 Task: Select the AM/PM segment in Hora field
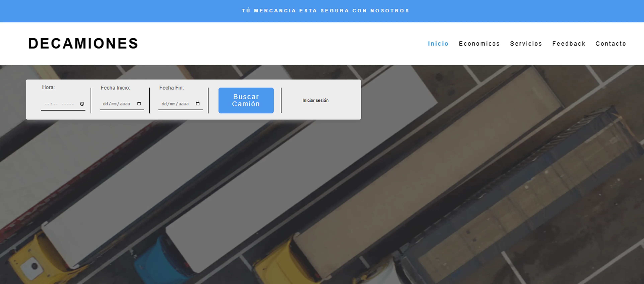tap(67, 104)
